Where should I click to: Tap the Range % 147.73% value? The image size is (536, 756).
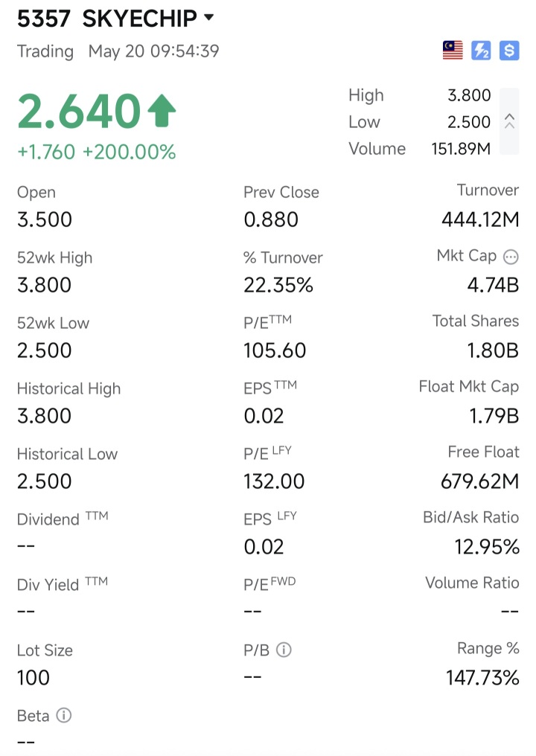tap(482, 678)
